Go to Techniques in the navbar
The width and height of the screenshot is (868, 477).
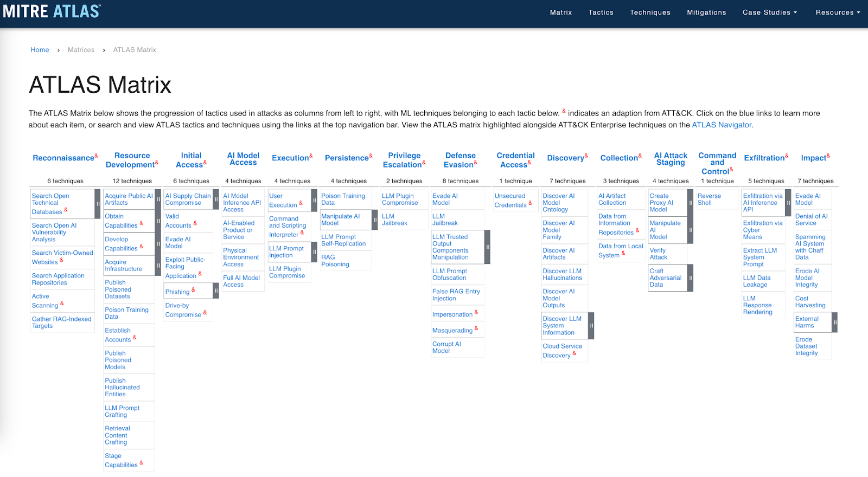tap(650, 12)
